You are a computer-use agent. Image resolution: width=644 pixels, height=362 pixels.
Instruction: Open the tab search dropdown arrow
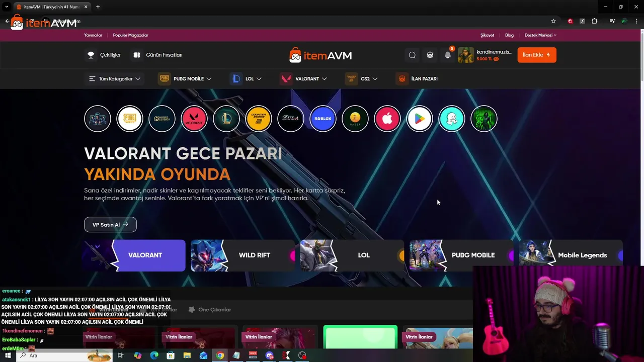(7, 7)
